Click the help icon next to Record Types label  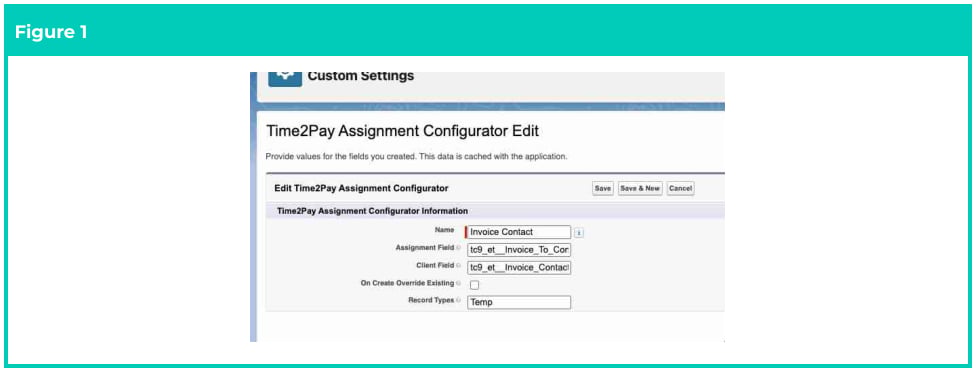[458, 300]
